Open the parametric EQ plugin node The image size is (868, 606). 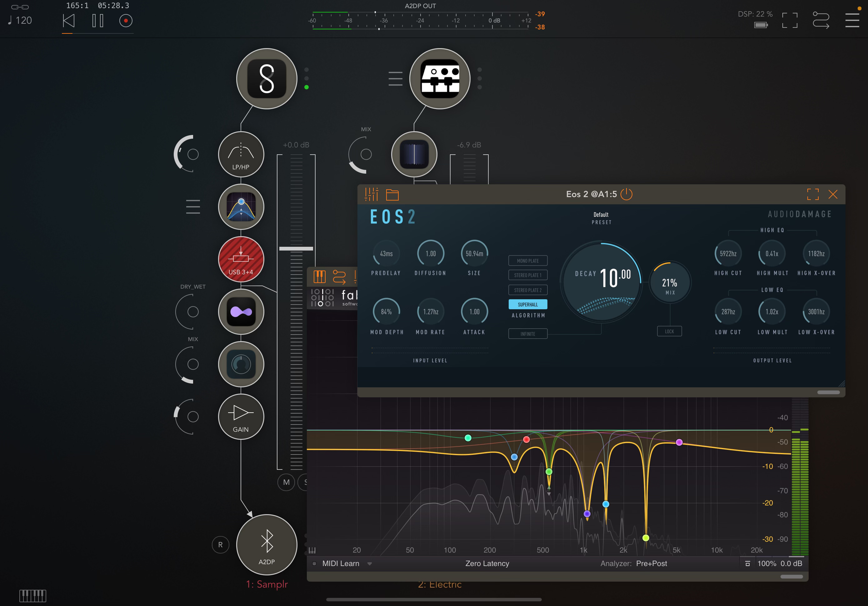241,207
